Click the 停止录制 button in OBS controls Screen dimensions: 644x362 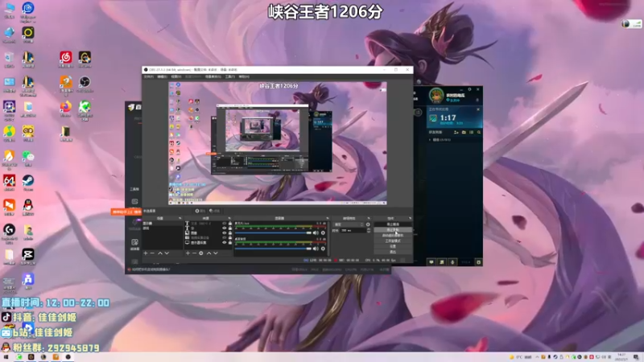[393, 229]
